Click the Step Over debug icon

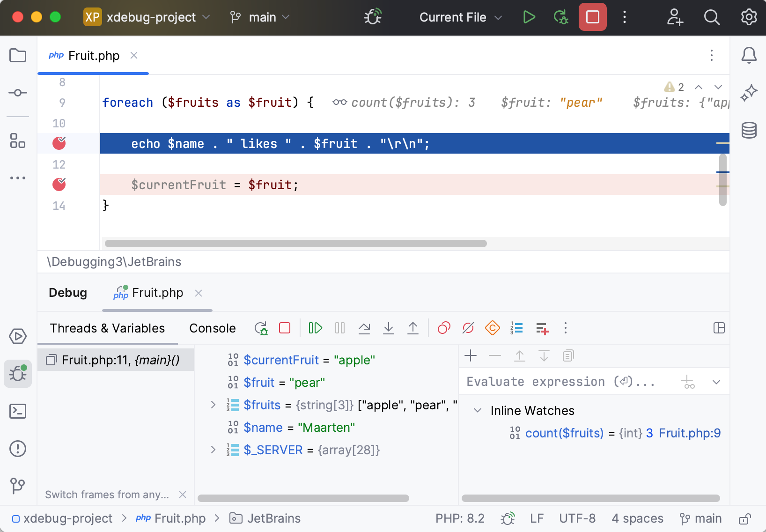[364, 328]
